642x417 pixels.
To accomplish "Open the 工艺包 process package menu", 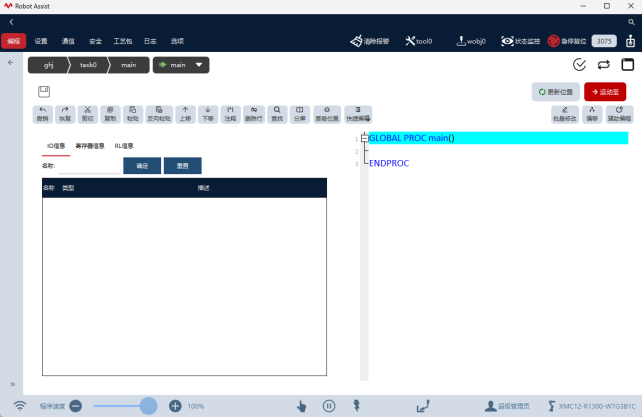I will (x=123, y=41).
